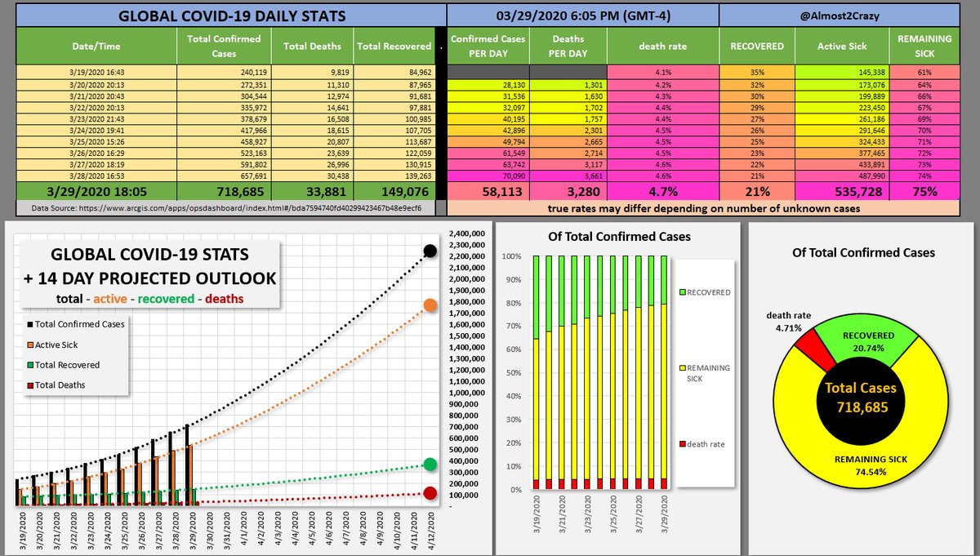Select the red projection endpoint circle
The height and width of the screenshot is (556, 980).
tap(430, 492)
